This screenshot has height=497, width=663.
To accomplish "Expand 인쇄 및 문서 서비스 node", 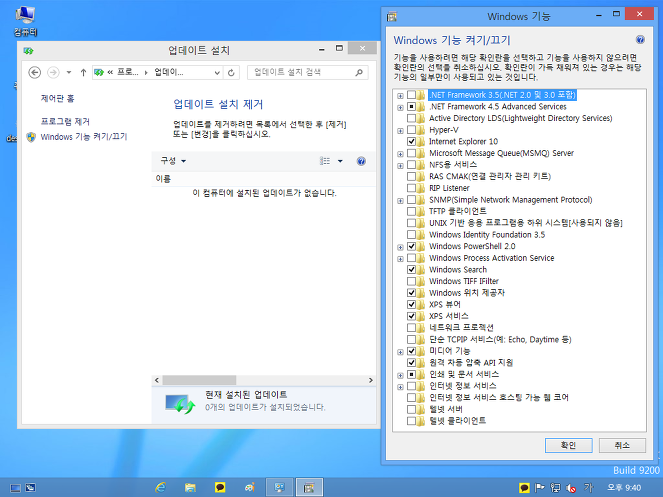I will (x=400, y=375).
